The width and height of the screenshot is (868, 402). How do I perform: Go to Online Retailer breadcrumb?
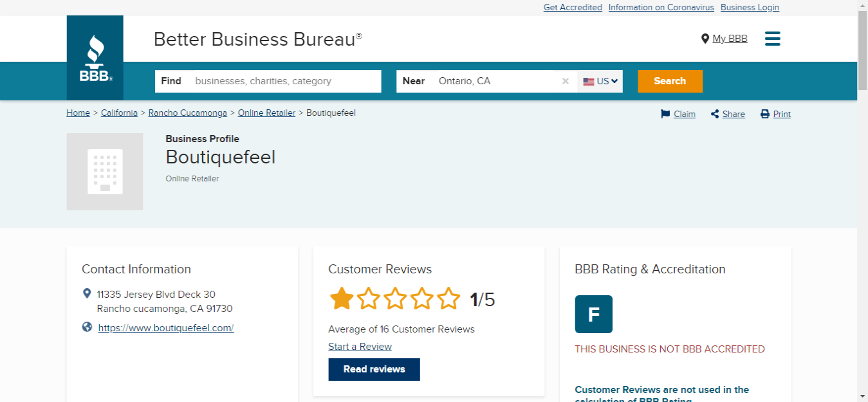pyautogui.click(x=266, y=113)
